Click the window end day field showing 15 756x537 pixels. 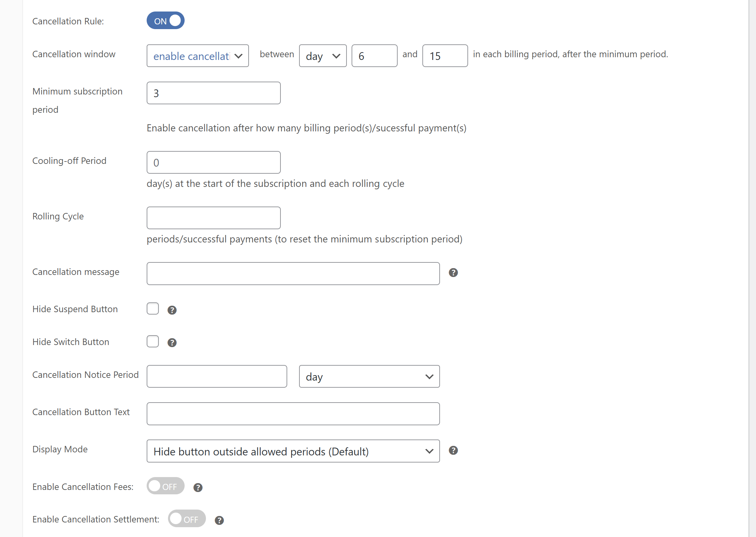pyautogui.click(x=445, y=56)
